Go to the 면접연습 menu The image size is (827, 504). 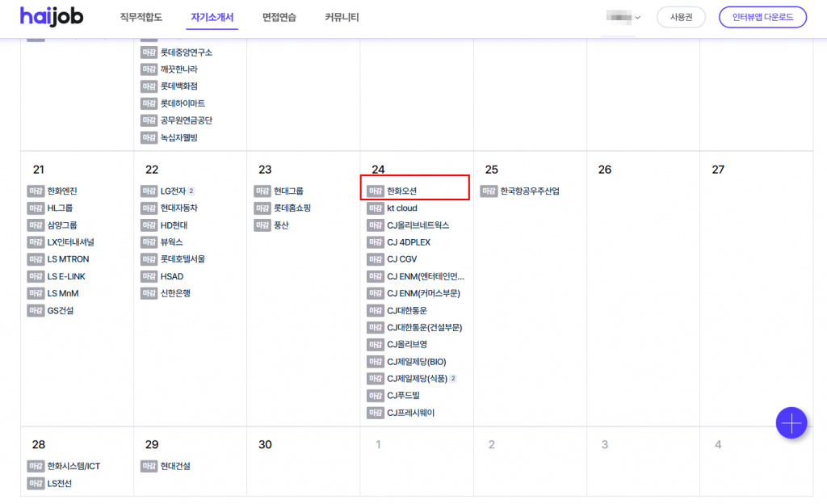pos(279,18)
